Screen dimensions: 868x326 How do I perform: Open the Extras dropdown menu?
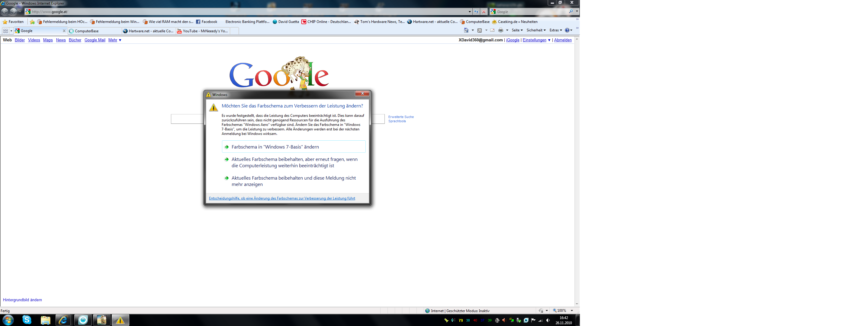coord(555,30)
